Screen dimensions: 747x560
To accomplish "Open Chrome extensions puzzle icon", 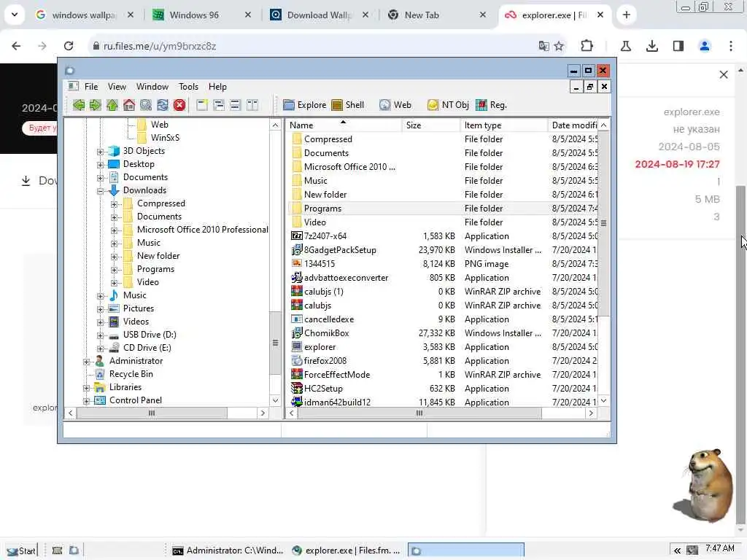I will [x=587, y=46].
